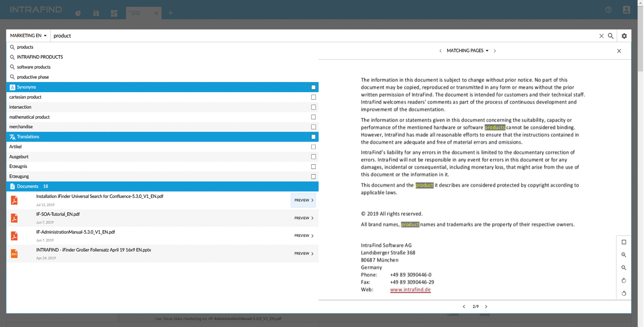
Task: Open the analytics pie chart tool
Action: (78, 13)
